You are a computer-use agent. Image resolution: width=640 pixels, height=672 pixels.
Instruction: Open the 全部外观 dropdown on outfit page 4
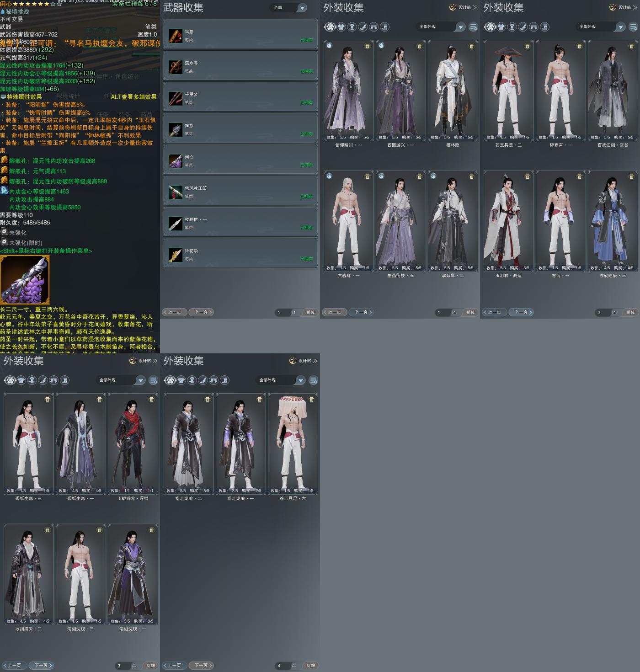281,380
